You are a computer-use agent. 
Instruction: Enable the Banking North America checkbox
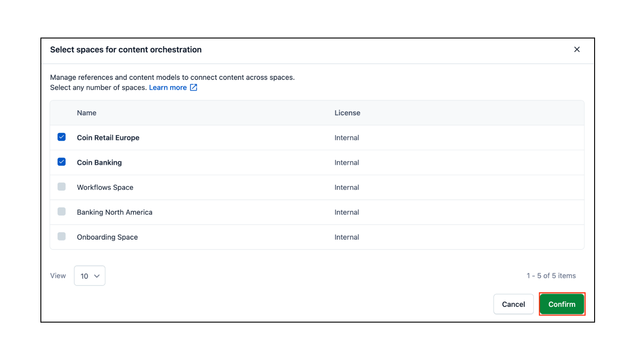pyautogui.click(x=62, y=212)
